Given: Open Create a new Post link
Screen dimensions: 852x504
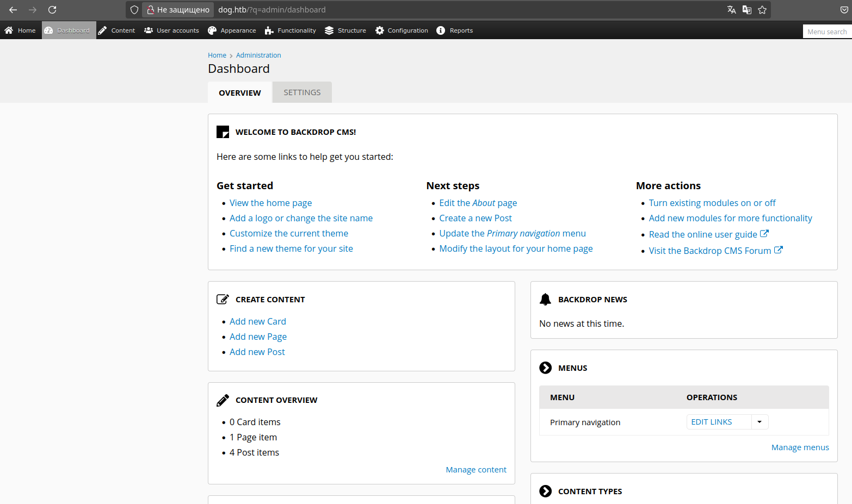Looking at the screenshot, I should (476, 218).
